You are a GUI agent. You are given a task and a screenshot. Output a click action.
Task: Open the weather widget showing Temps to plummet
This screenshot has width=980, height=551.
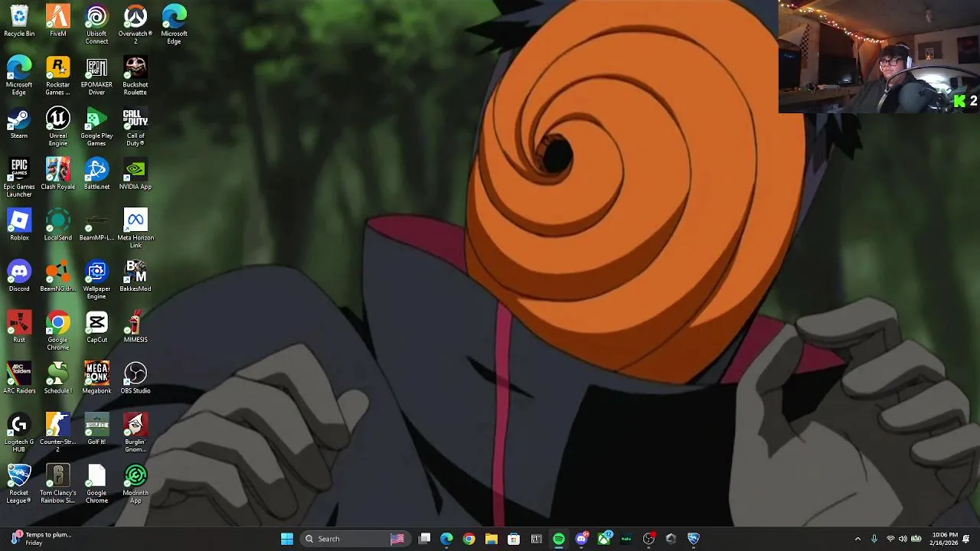click(x=41, y=539)
